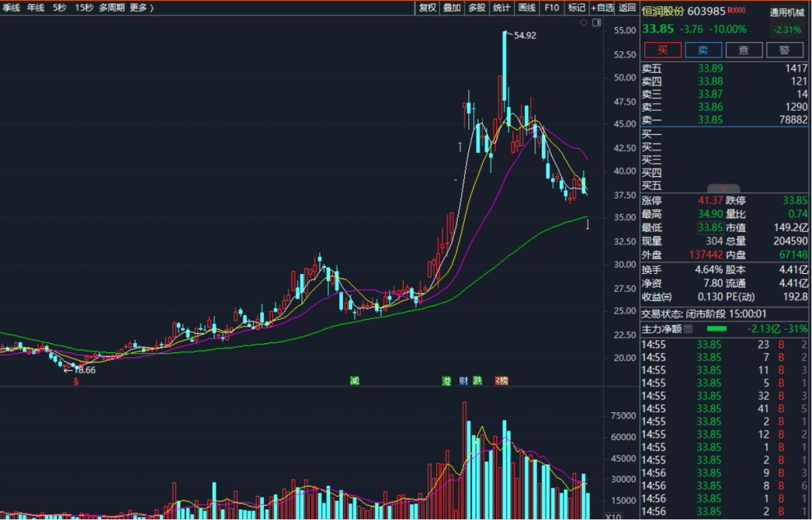Click the green '减' event marker
Screen dimensions: 812x520
354,381
